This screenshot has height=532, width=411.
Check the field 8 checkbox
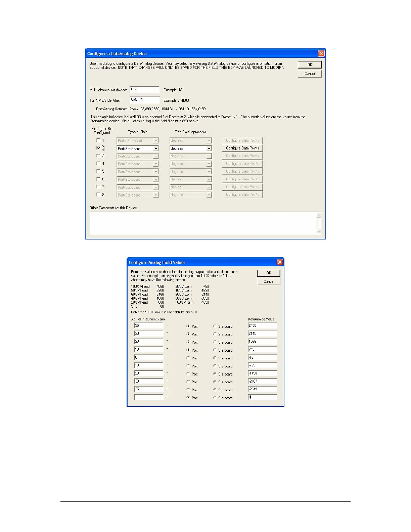pyautogui.click(x=98, y=194)
